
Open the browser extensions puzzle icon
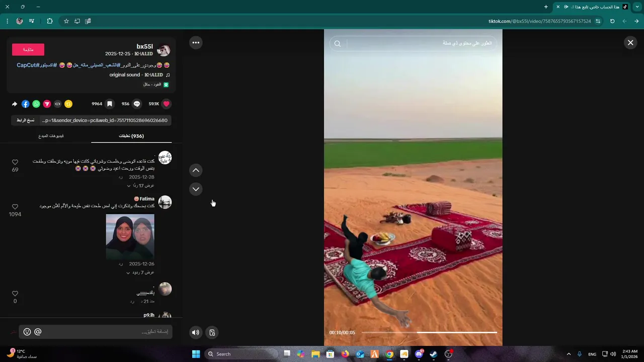click(50, 21)
